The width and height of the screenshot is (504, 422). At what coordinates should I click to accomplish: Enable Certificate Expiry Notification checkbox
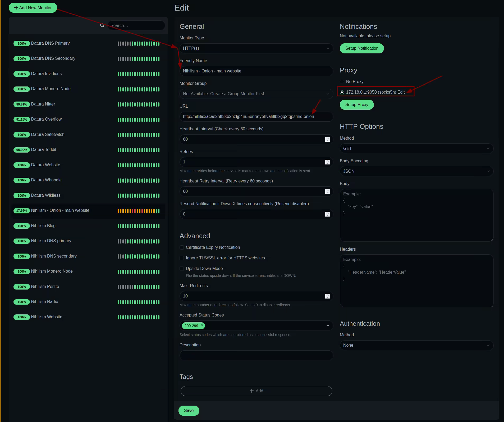coord(182,247)
